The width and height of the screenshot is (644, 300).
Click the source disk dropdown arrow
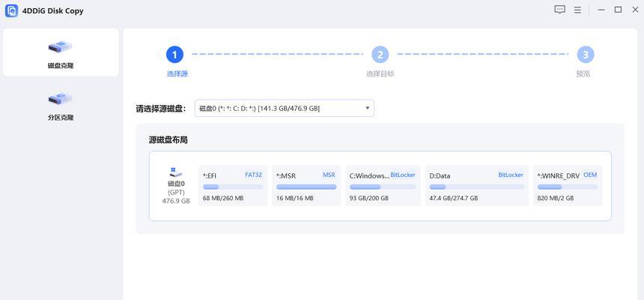coord(367,108)
